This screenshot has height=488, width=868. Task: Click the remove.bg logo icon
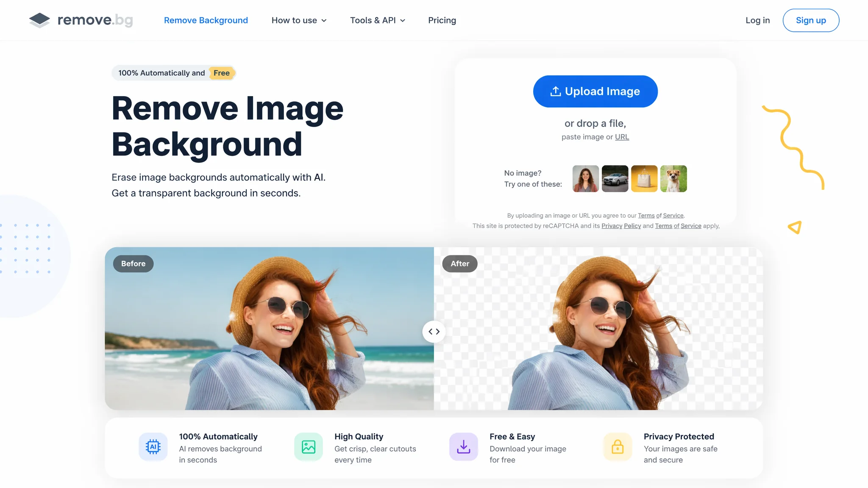[x=39, y=20]
